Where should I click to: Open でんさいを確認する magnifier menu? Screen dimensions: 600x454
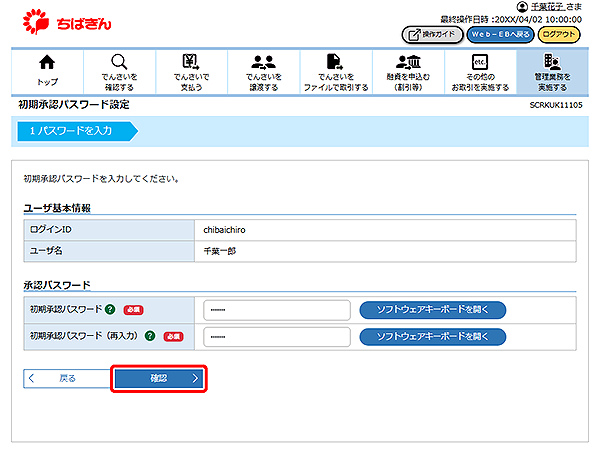pyautogui.click(x=118, y=69)
